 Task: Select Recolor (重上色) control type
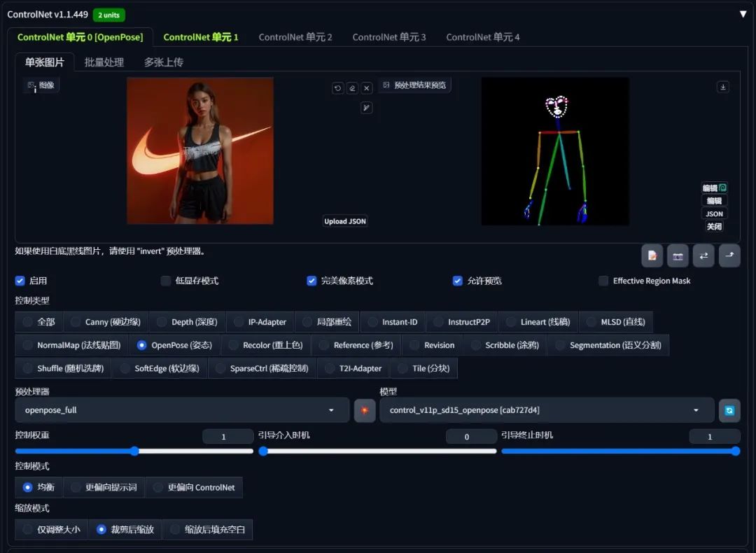pyautogui.click(x=265, y=344)
